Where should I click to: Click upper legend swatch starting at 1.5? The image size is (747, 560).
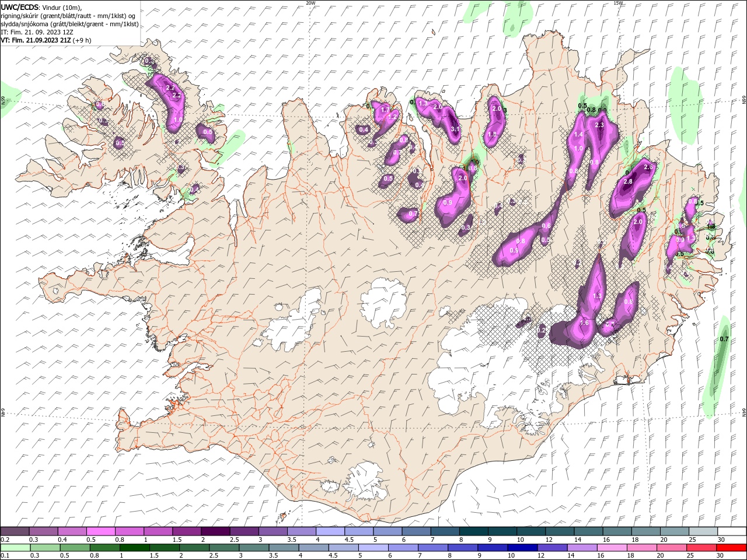pos(187,531)
